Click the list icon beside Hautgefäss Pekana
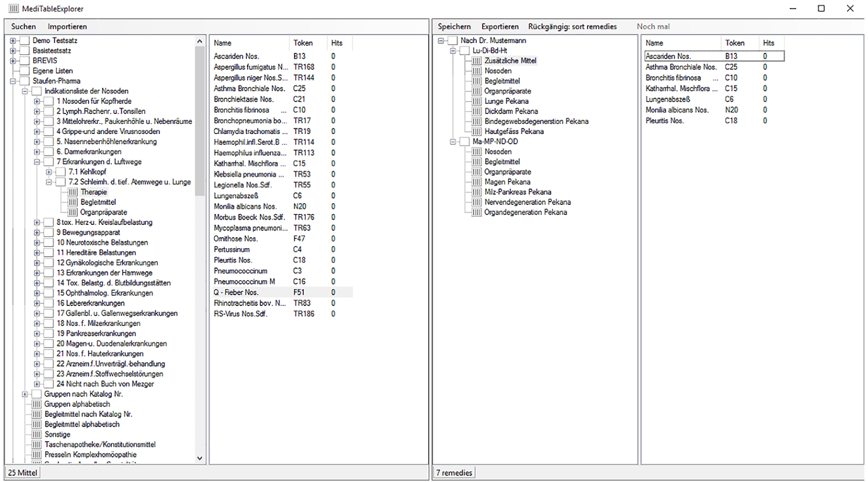The width and height of the screenshot is (868, 482). pos(477,132)
